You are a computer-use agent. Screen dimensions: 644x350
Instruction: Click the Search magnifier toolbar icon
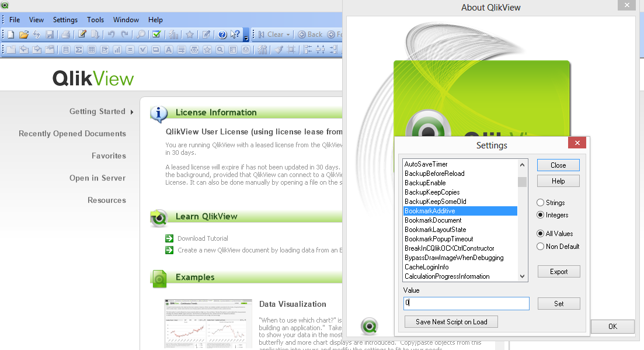(x=141, y=34)
